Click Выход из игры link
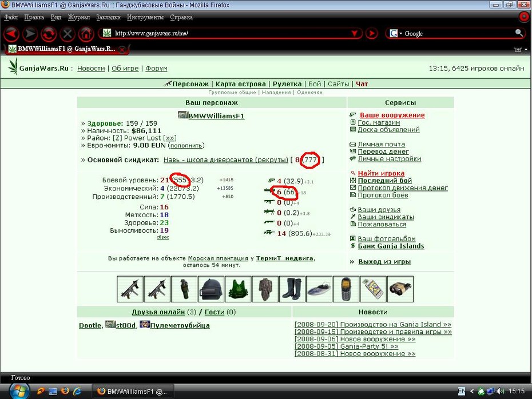Viewport: 532px width, 399px height. (x=384, y=262)
